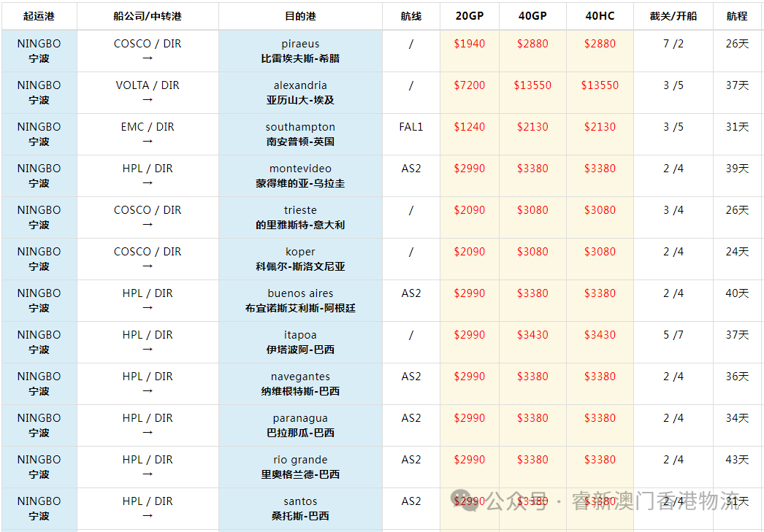764x532 pixels.
Task: Click the 3 /5 cutoff in alexandria row
Action: point(673,85)
